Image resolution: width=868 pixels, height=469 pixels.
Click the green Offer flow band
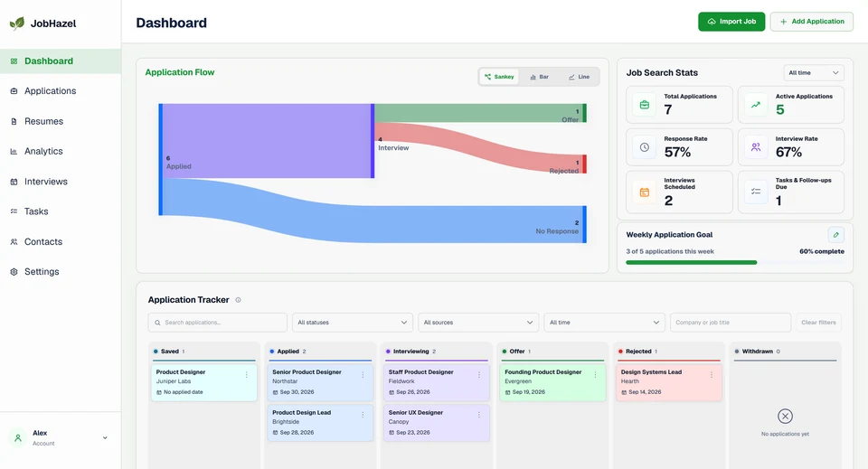tap(478, 113)
